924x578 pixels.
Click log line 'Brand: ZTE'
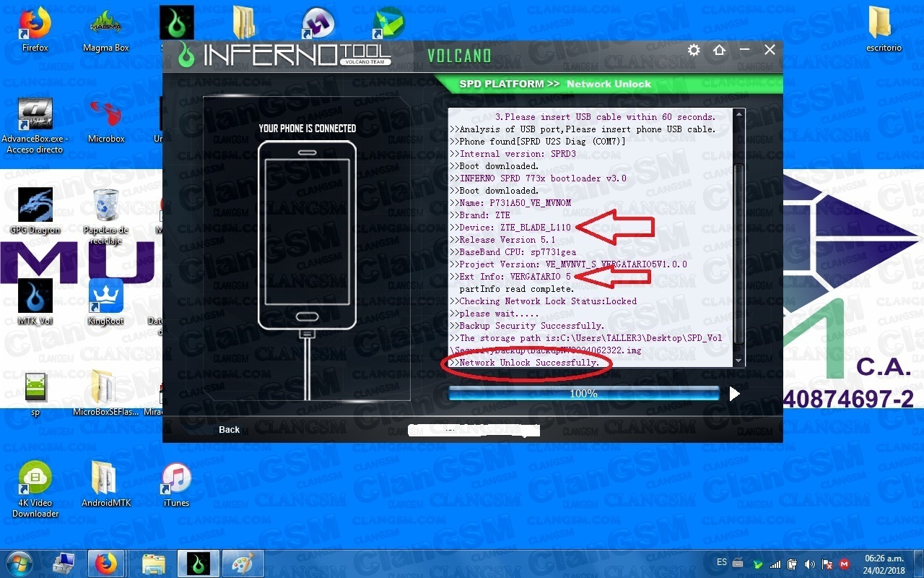[x=481, y=215]
